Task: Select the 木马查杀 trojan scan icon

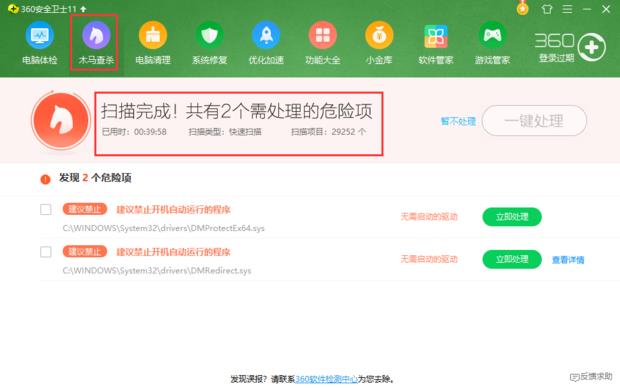Action: [96, 35]
